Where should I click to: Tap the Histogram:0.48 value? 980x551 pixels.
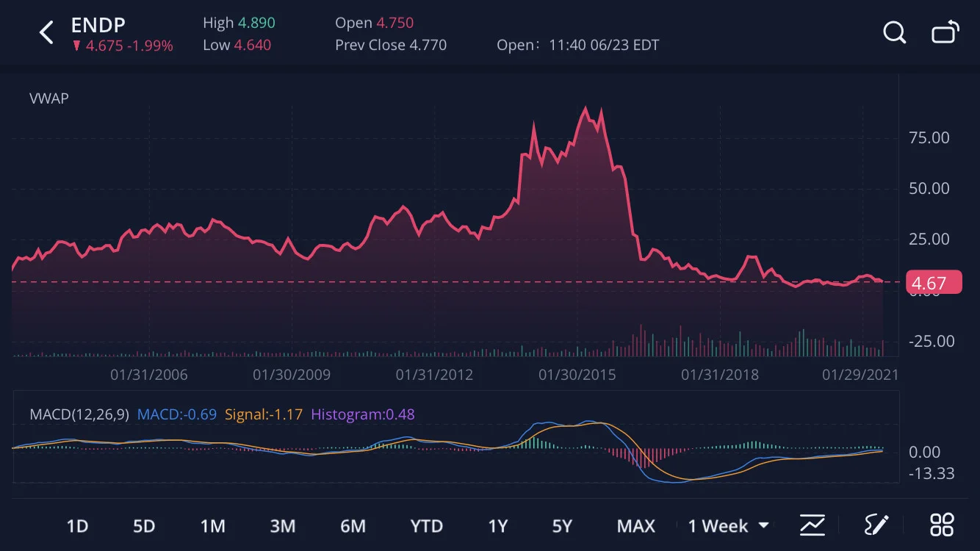(363, 414)
